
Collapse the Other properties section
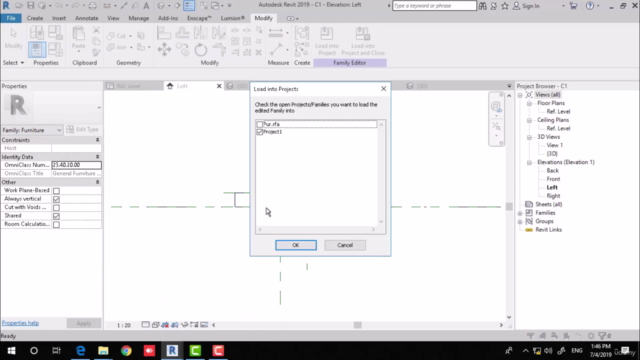97,182
